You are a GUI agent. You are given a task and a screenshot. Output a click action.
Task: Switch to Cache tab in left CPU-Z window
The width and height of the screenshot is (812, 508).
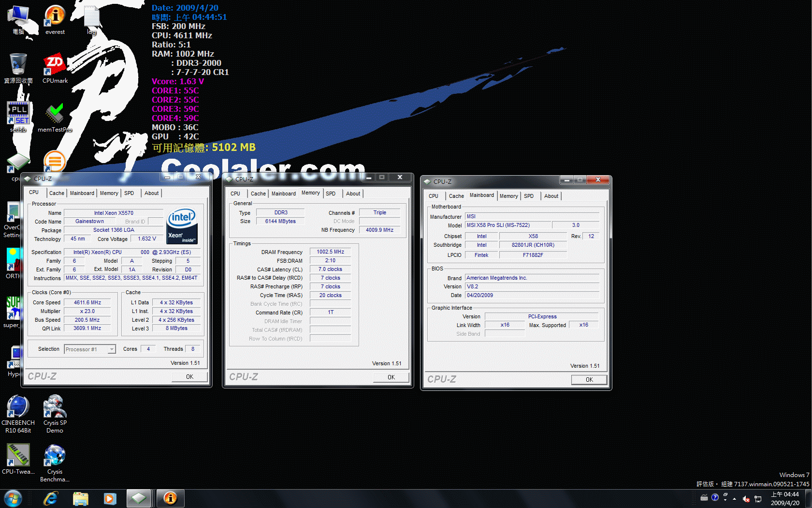pos(57,193)
